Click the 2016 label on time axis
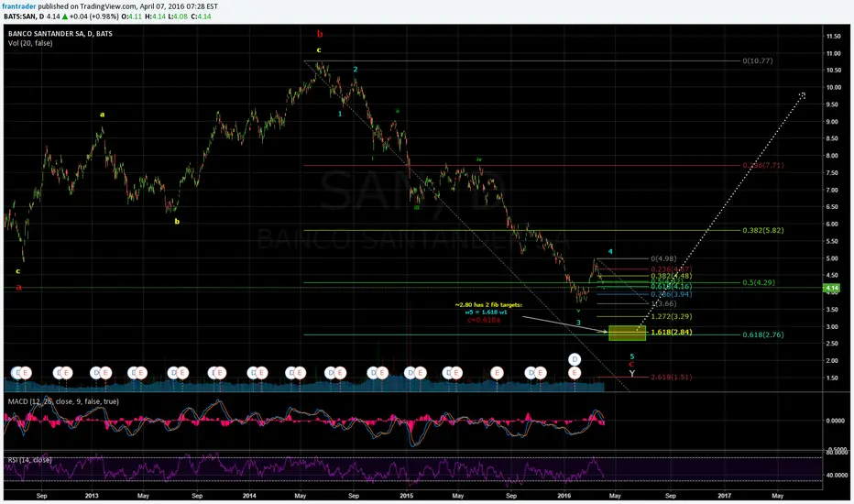This screenshot has width=854, height=504. coord(564,495)
